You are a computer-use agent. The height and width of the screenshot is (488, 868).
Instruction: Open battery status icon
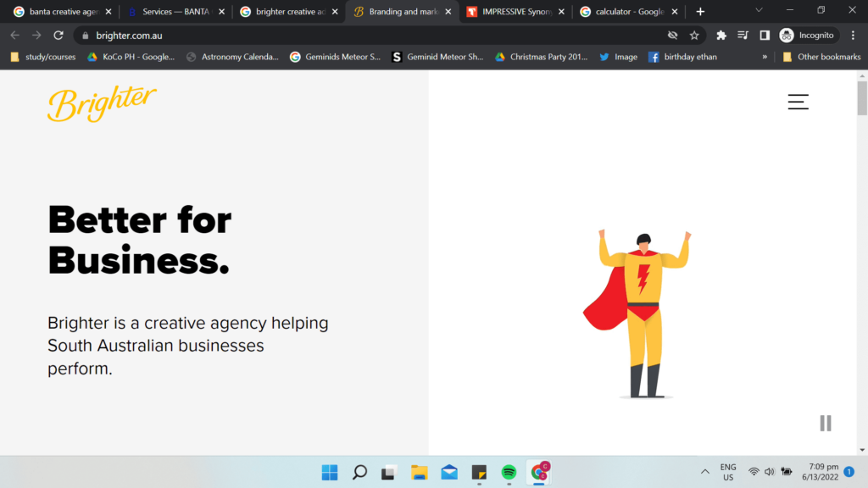(786, 472)
